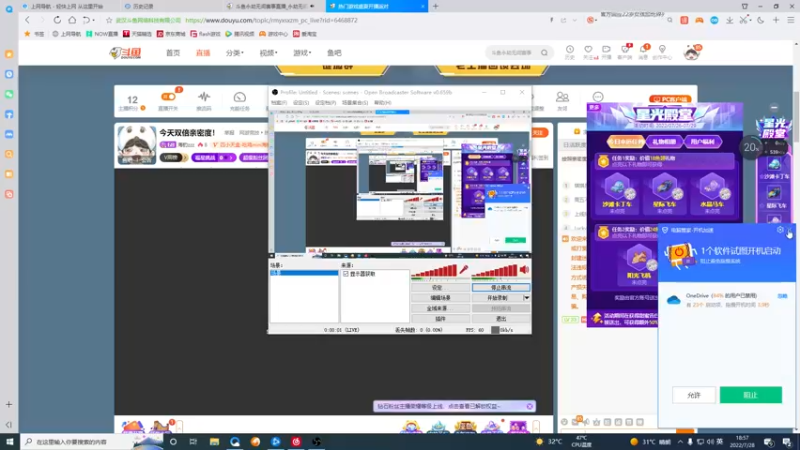Open the 设定(S) menu in OBS
Viewport: 800px width, 450px height.
tap(301, 103)
